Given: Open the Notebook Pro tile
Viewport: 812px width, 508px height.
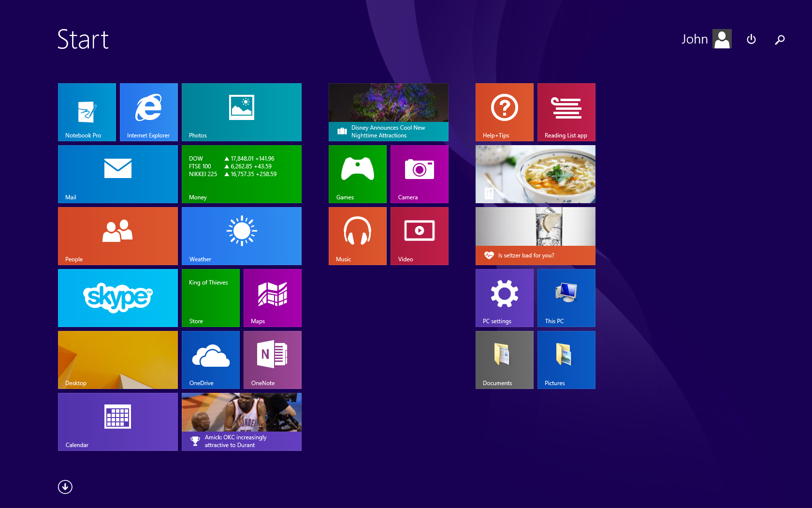Looking at the screenshot, I should [x=87, y=112].
